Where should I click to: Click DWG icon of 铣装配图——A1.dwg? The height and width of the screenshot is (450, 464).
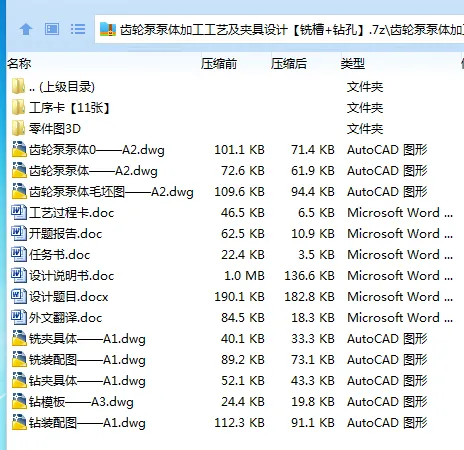[19, 359]
